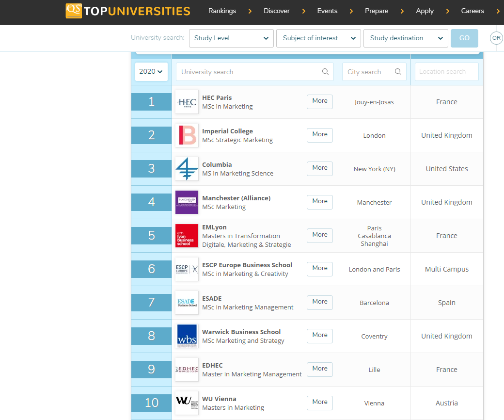Click the Multi Campus location cell
The height and width of the screenshot is (420, 504).
pyautogui.click(x=447, y=269)
